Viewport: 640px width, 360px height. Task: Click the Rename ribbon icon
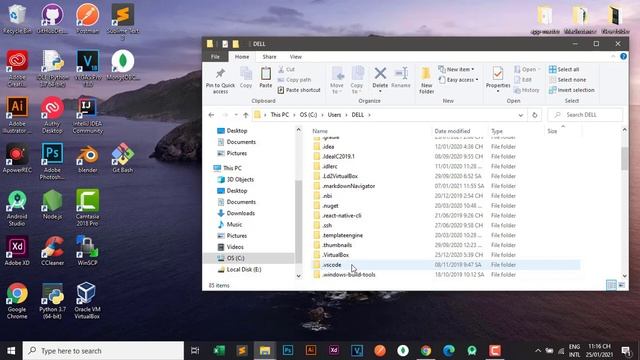coord(401,74)
